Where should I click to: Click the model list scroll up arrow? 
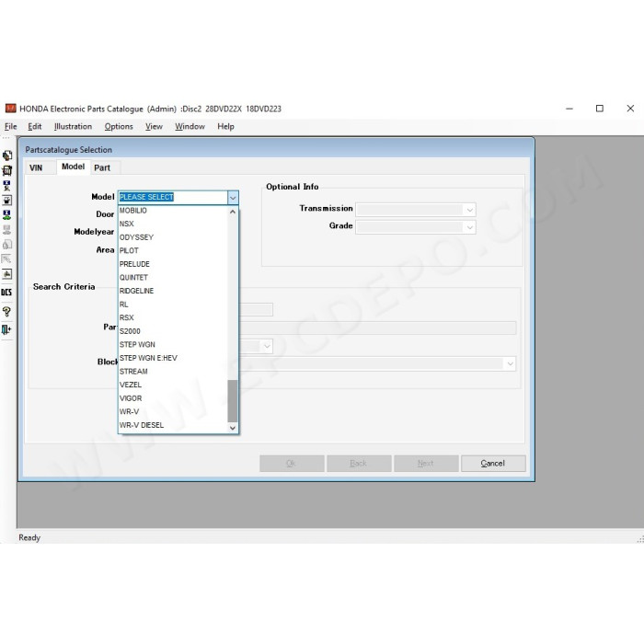click(233, 212)
